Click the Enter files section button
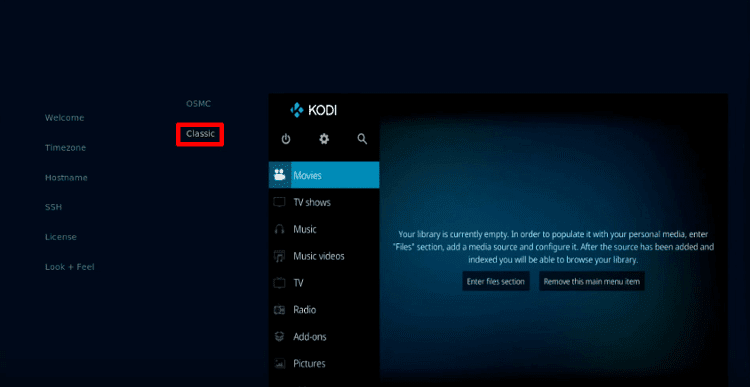This screenshot has width=750, height=387. pos(496,281)
